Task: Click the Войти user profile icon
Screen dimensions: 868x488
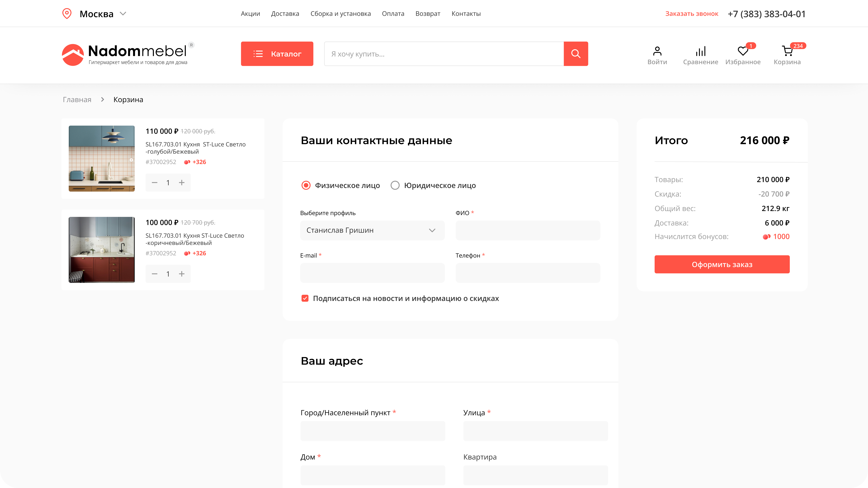Action: click(657, 51)
